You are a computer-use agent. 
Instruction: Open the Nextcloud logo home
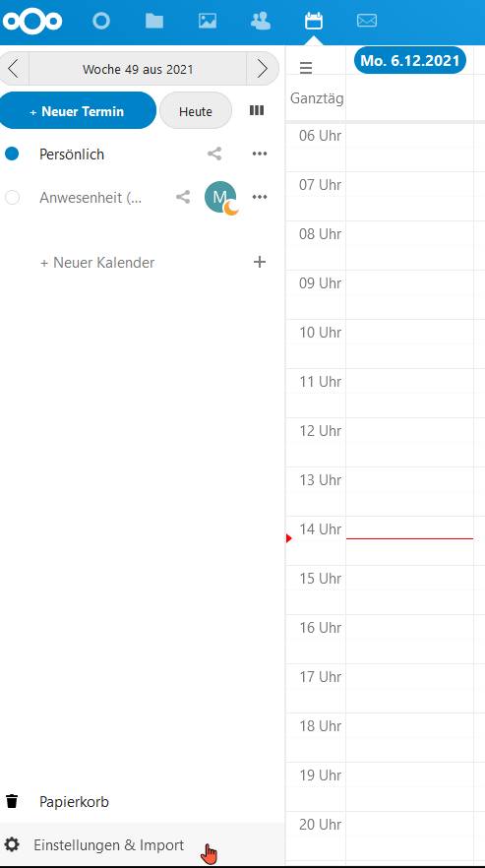(x=32, y=22)
